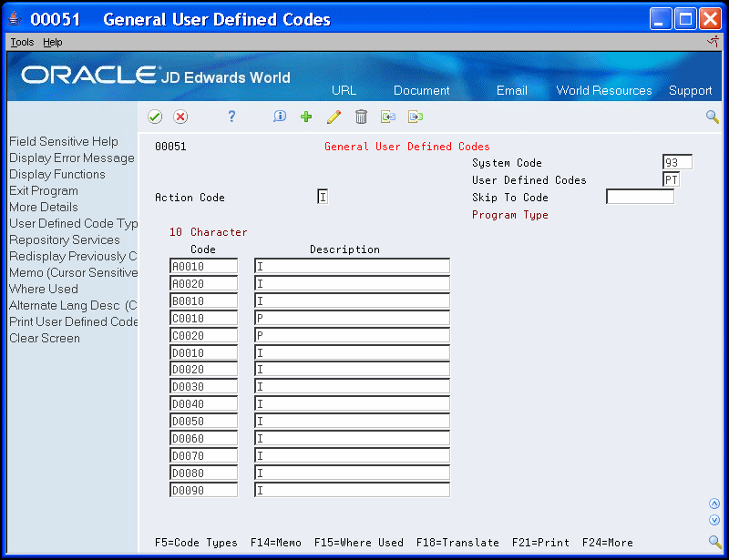Image resolution: width=729 pixels, height=560 pixels.
Task: Click the C0010 code field
Action: coord(203,319)
